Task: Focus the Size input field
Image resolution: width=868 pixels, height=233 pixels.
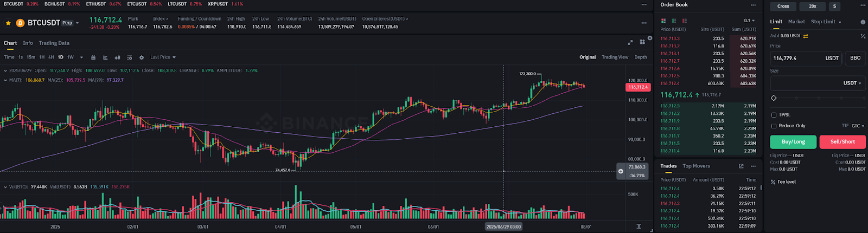Action: [818, 83]
